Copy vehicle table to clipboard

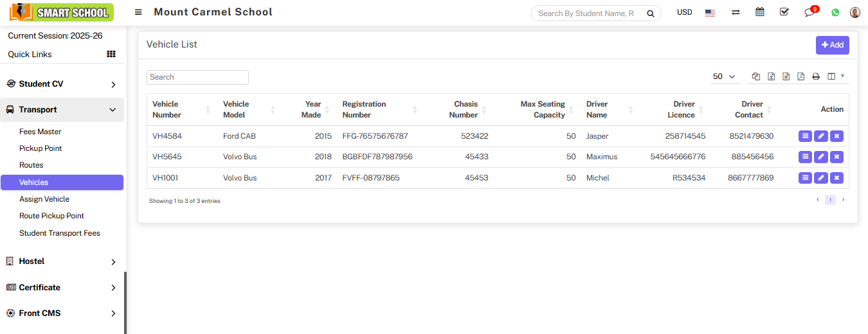756,76
